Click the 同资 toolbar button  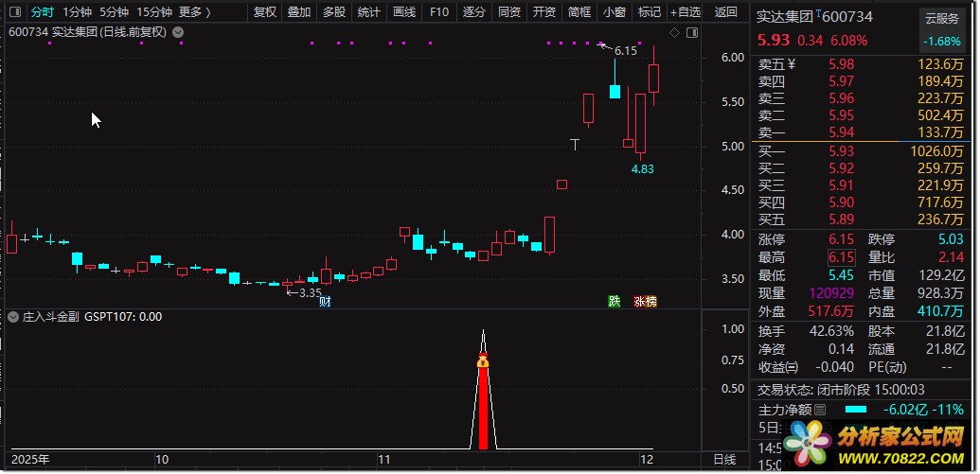click(x=509, y=12)
